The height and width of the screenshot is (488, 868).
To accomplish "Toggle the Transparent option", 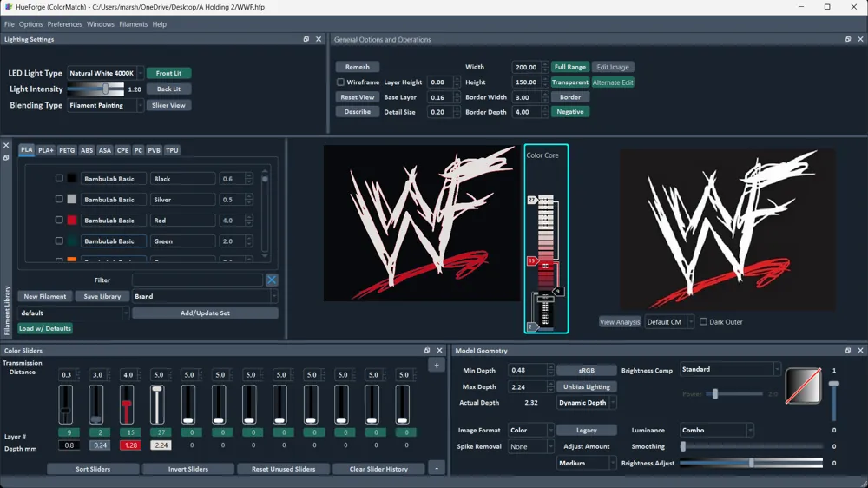I will [569, 82].
